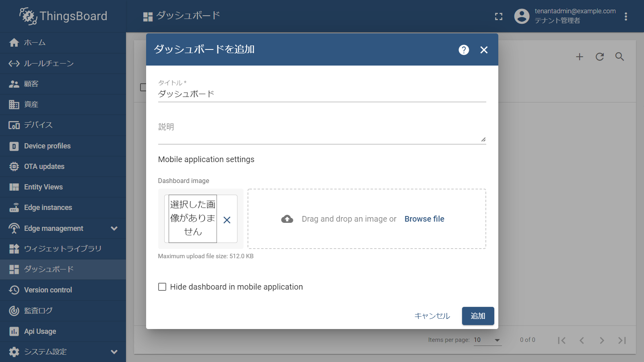This screenshot has width=644, height=362.
Task: Open the search icon in the toolbar
Action: tap(619, 57)
